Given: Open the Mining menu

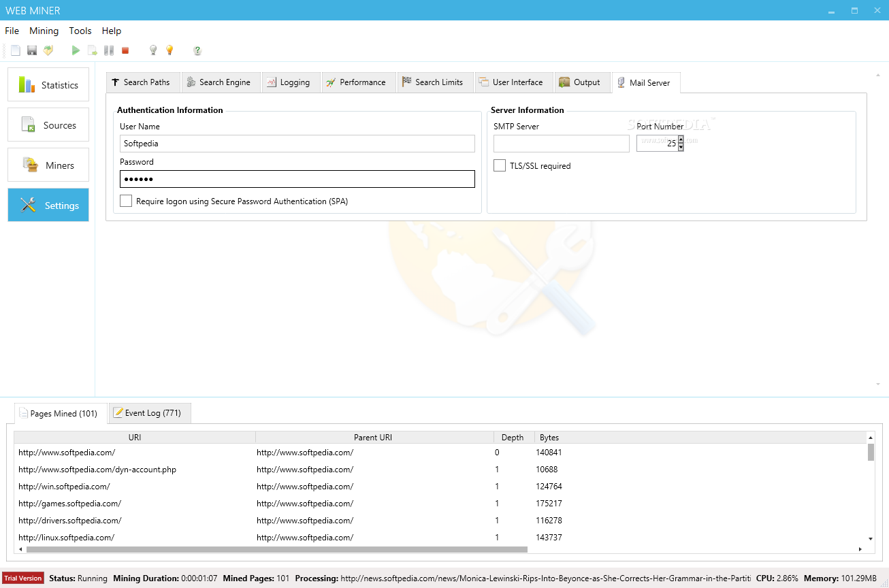Looking at the screenshot, I should (44, 31).
